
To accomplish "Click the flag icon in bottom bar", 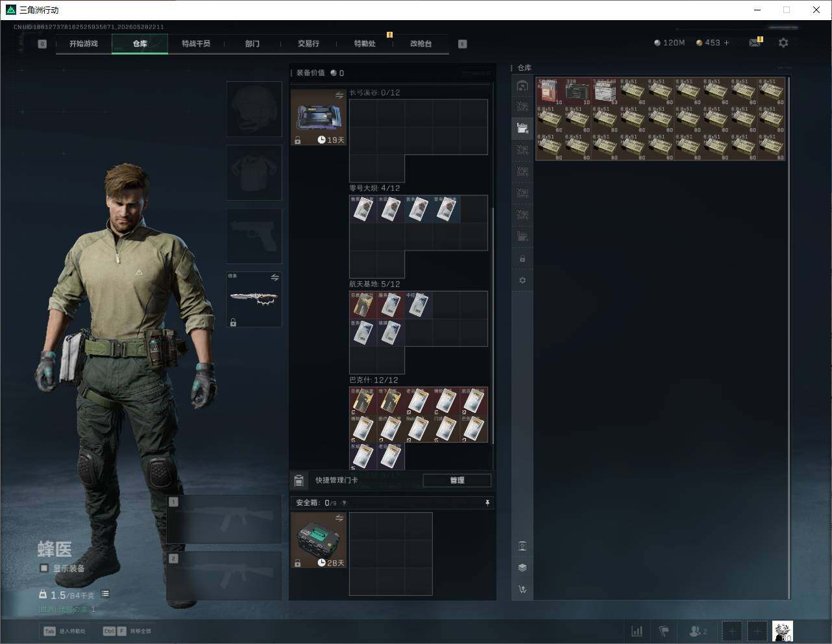I will [x=664, y=631].
